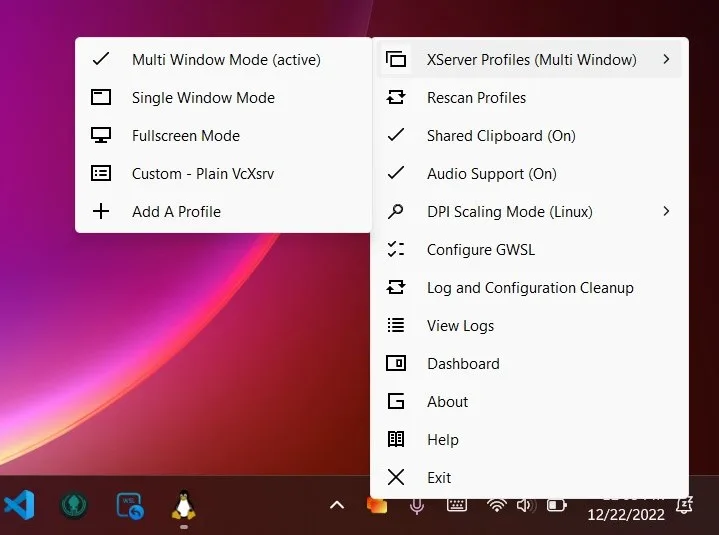
Task: Click the Single Window Mode window icon
Action: point(101,97)
